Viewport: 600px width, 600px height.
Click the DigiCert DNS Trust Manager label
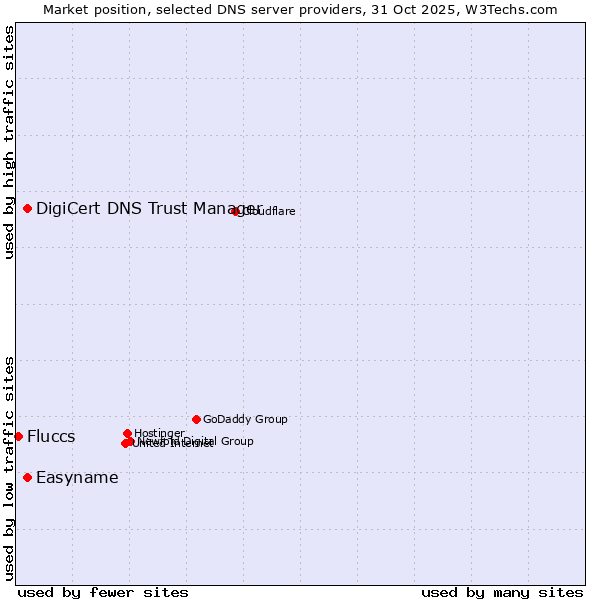[148, 208]
